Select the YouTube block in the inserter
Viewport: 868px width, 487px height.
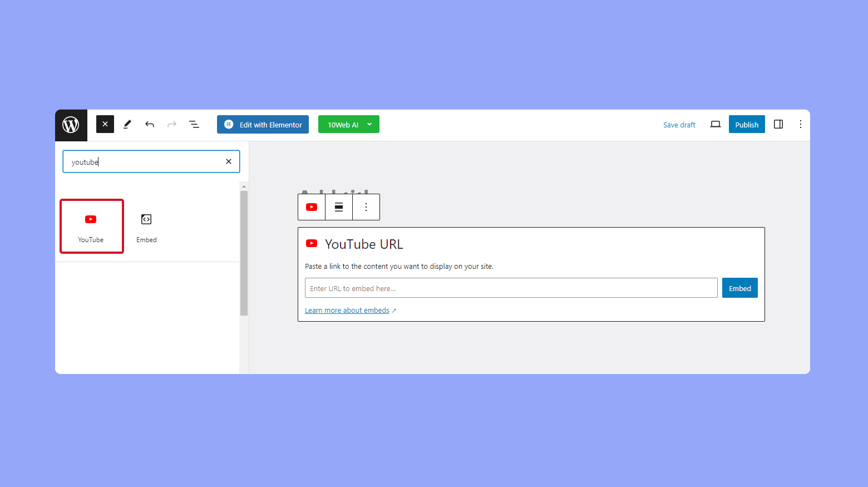point(91,226)
